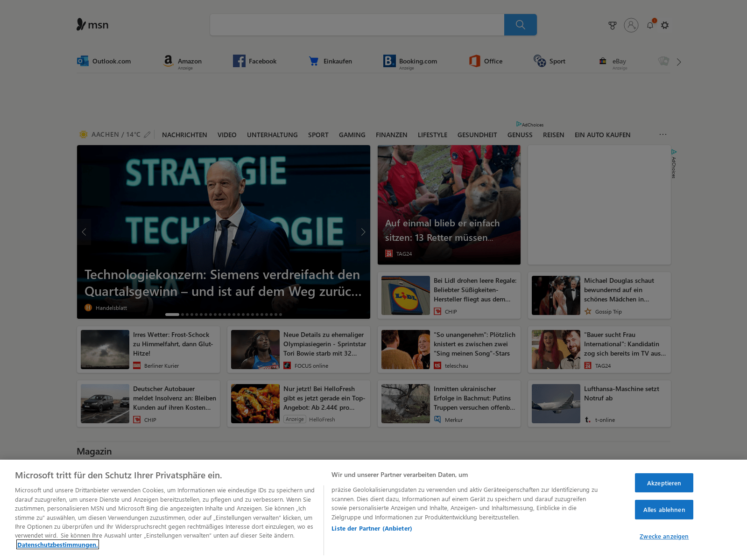This screenshot has height=560, width=747.
Task: Show more shortcuts with right chevron
Action: [679, 62]
